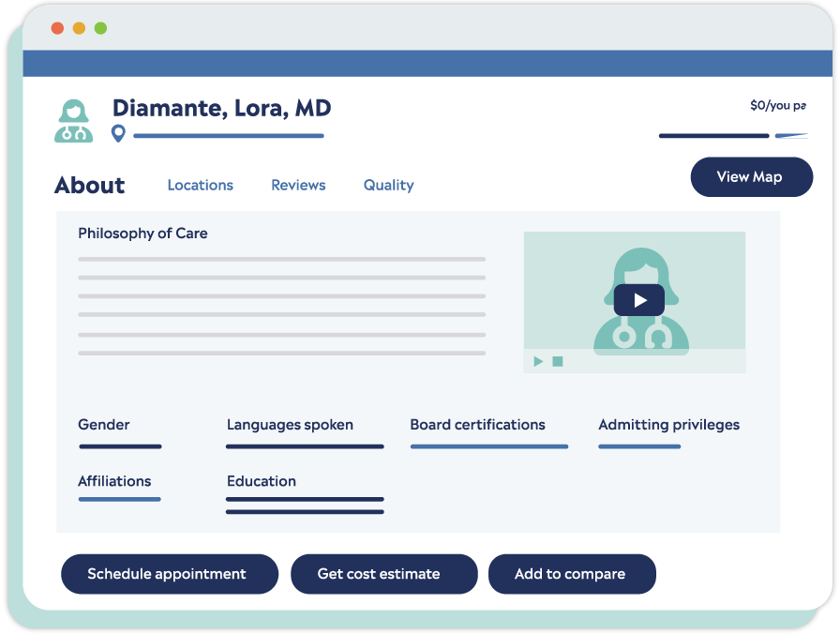Open the Reviews tab
This screenshot has width=840, height=634.
(x=298, y=185)
